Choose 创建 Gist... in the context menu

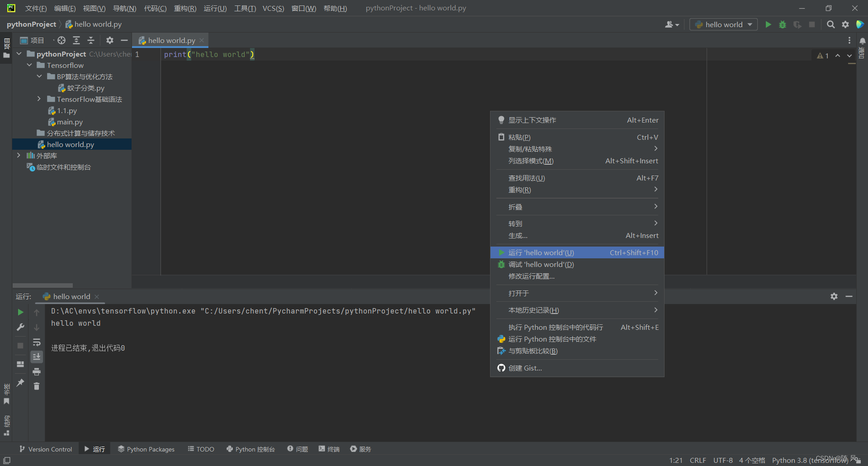tap(577, 368)
